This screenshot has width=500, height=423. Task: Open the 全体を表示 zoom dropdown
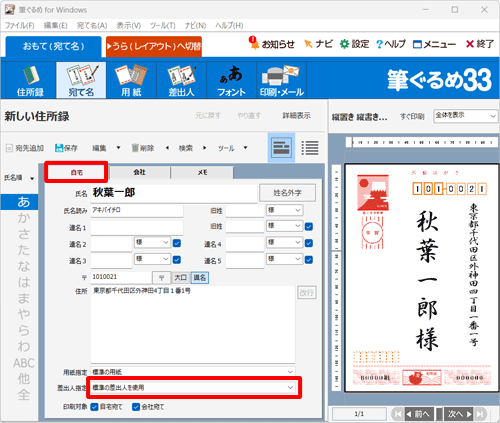[465, 116]
